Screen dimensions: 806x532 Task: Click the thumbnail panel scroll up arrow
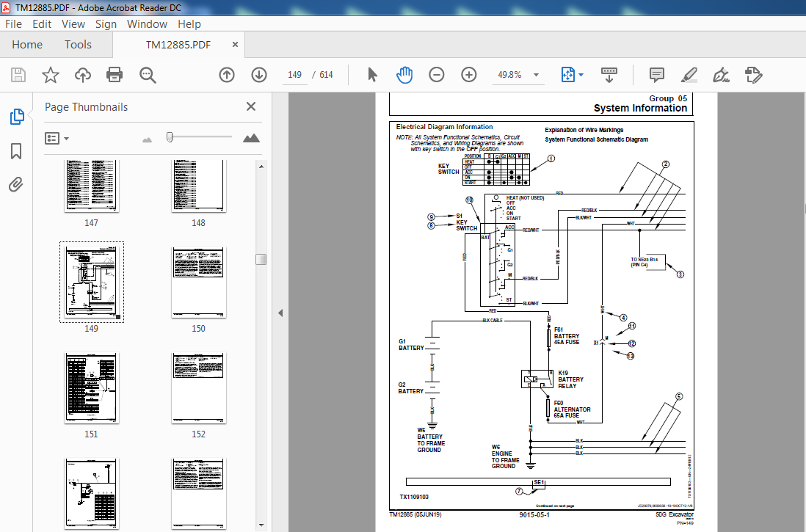(261, 167)
